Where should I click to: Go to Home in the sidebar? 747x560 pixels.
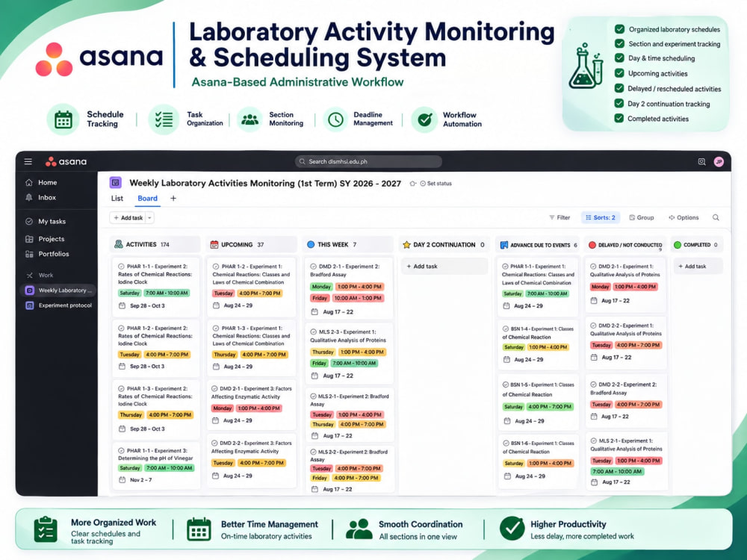coord(48,182)
